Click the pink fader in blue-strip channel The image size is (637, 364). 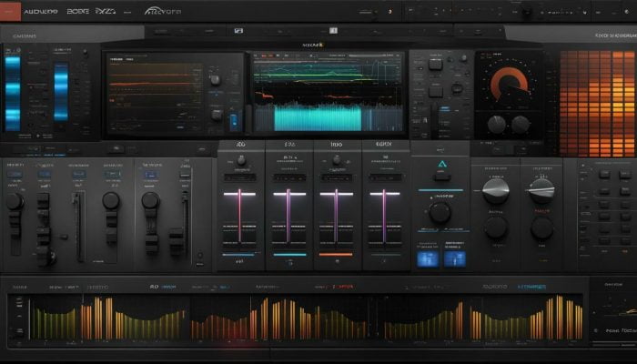tap(239, 216)
